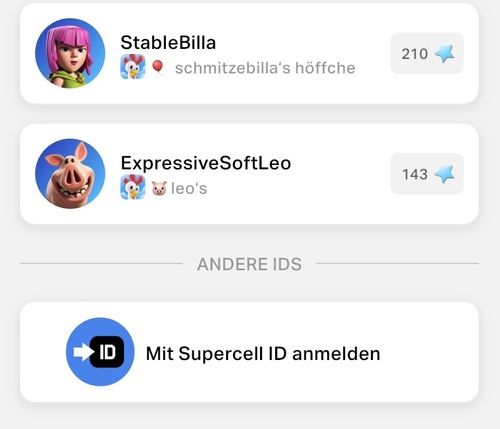
Task: Tap the blue star beside 210
Action: click(x=445, y=54)
